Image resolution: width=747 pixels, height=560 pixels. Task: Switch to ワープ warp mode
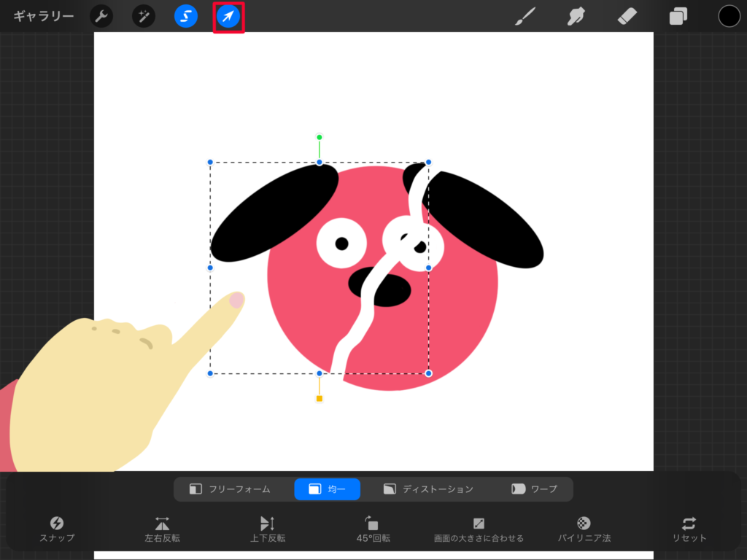(534, 489)
